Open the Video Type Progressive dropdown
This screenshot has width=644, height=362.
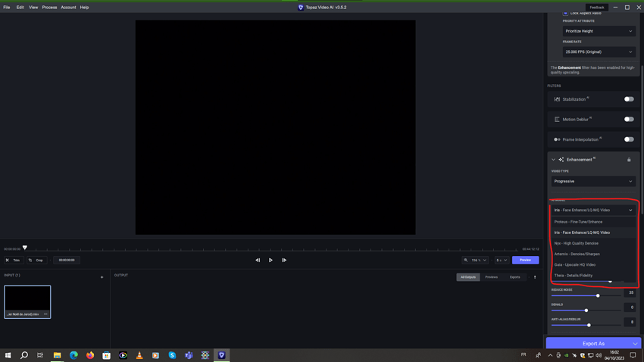coord(593,182)
